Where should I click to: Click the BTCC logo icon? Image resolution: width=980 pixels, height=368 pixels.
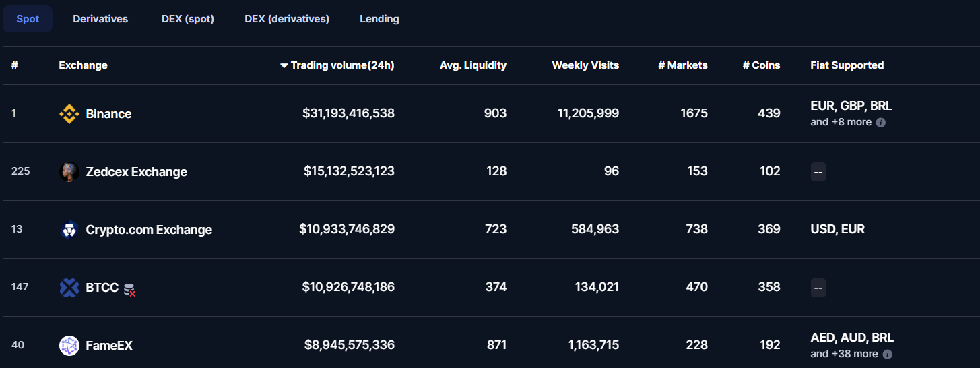(69, 288)
